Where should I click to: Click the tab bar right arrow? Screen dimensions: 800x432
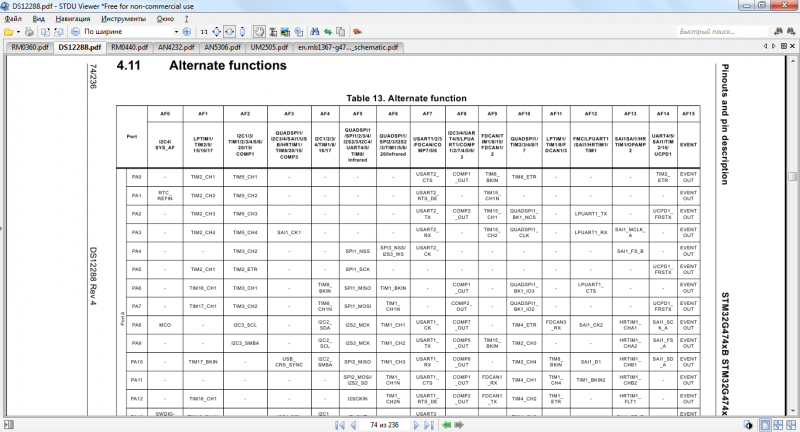click(x=773, y=46)
